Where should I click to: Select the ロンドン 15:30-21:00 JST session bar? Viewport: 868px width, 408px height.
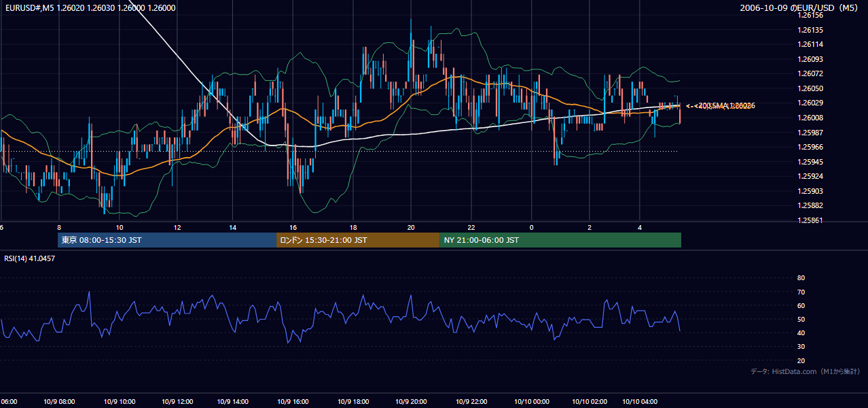pyautogui.click(x=358, y=240)
